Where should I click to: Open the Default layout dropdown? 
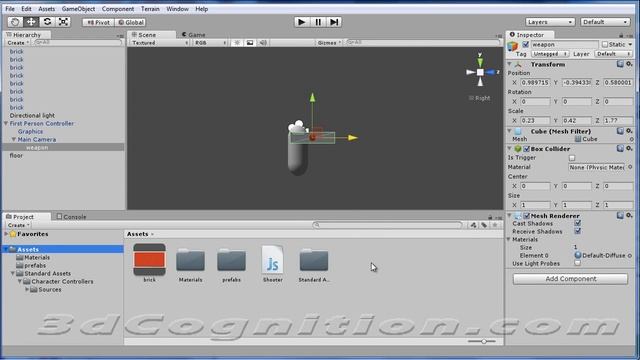[x=605, y=22]
